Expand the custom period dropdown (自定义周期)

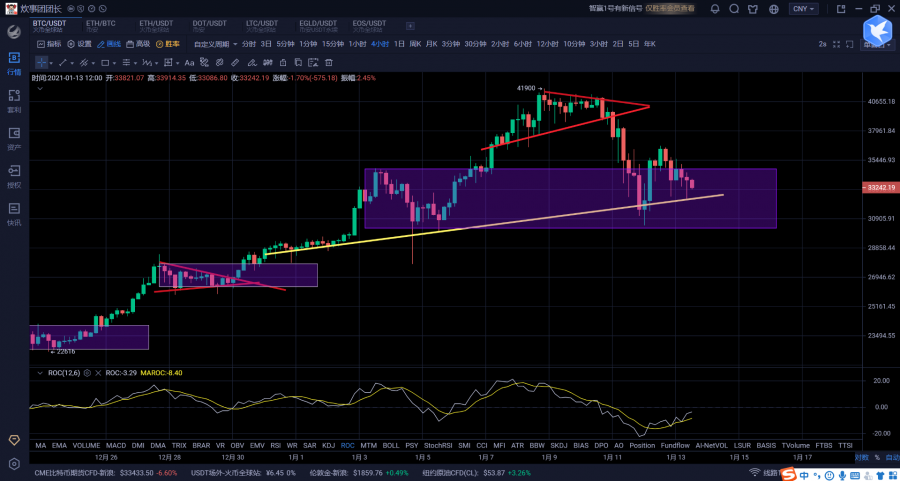pyautogui.click(x=215, y=44)
